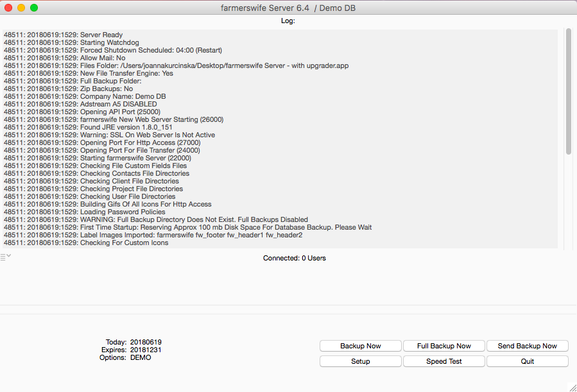The image size is (577, 392).
Task: Click the window title "farmerswife Server 6.4 / Demo DB"
Action: click(288, 8)
